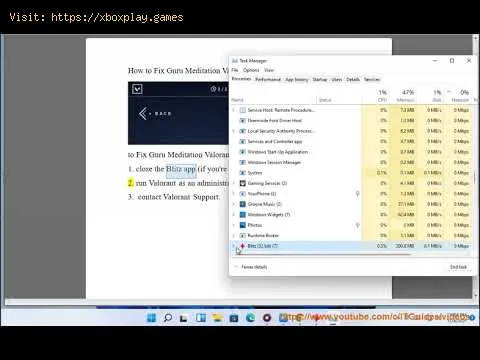Open the File menu in Task Manager

[x=235, y=70]
